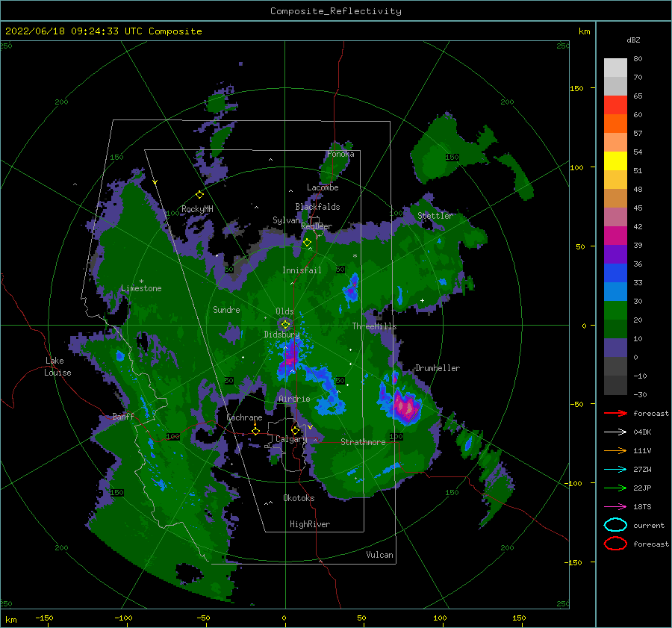Click the HighRiver city label
672x628 pixels.
pos(310,524)
